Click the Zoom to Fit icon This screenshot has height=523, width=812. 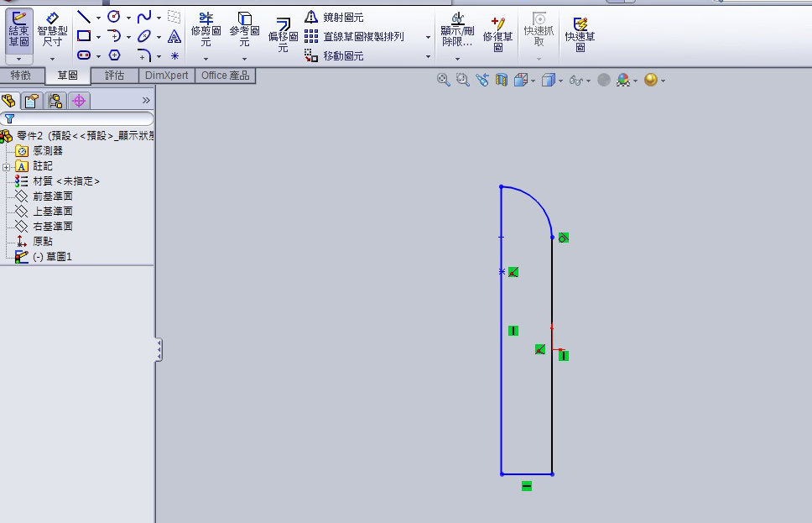pos(444,80)
